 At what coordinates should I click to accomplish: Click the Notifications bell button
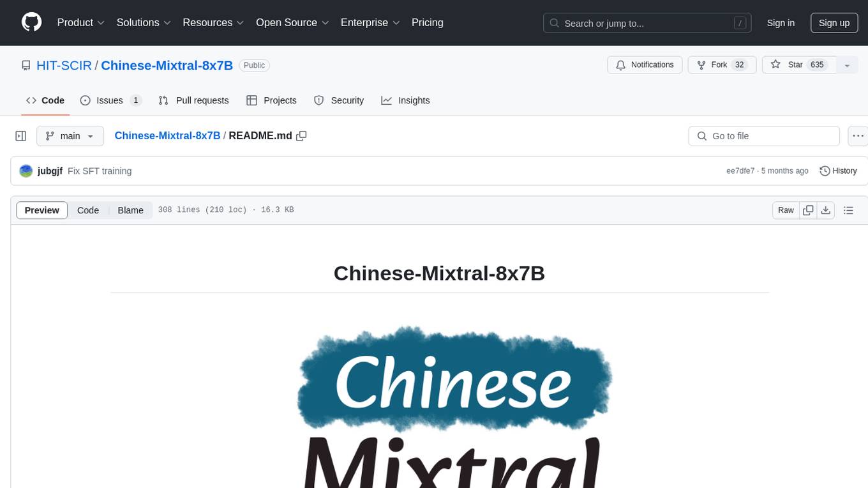pyautogui.click(x=645, y=65)
